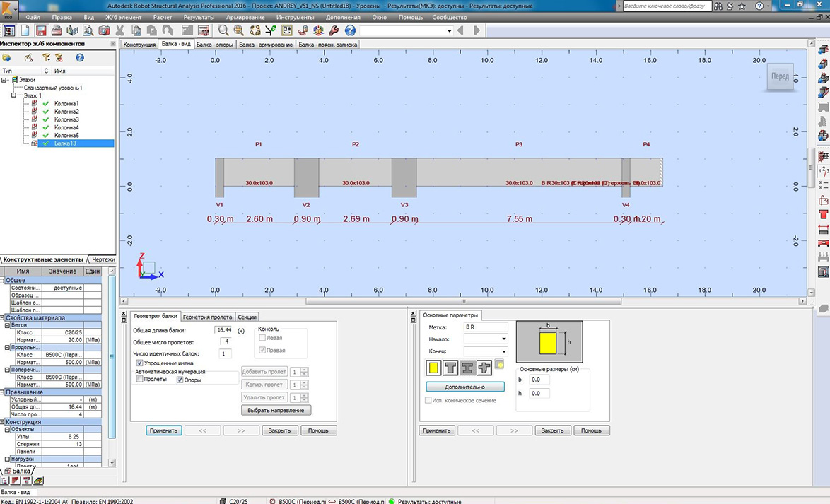Switch to the 'Чертежи' inspector tab

point(103,259)
